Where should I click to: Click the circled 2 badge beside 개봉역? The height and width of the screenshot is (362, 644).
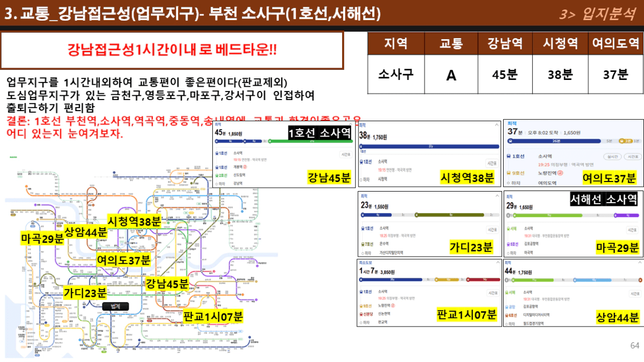click(245, 167)
